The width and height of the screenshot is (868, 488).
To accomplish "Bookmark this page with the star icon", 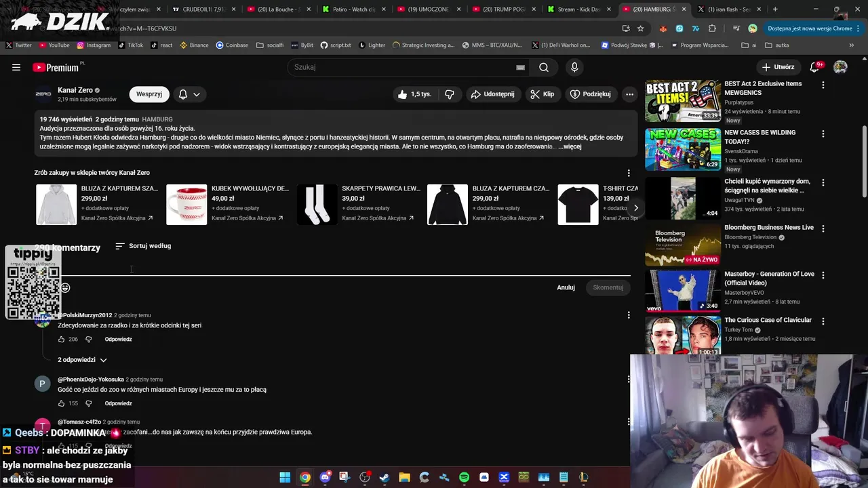I will pos(640,28).
